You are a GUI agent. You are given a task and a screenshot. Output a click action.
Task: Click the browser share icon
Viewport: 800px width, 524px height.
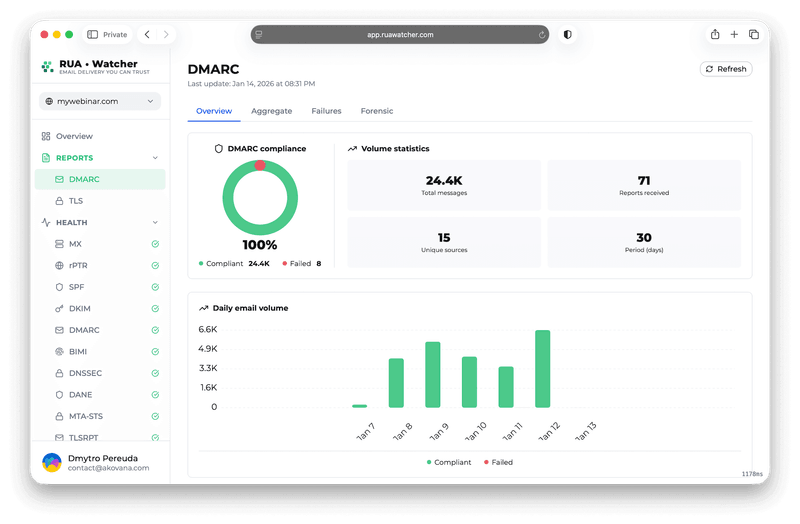(715, 34)
